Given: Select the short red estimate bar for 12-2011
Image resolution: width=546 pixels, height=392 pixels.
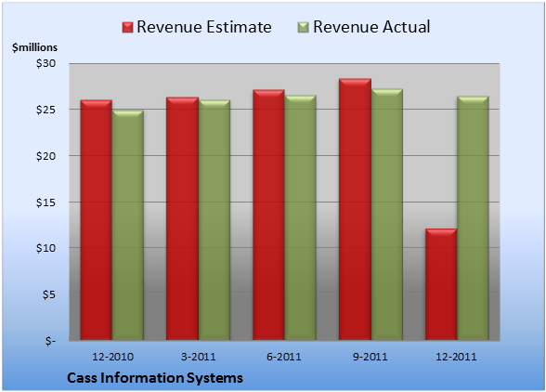Looking at the screenshot, I should click(441, 284).
